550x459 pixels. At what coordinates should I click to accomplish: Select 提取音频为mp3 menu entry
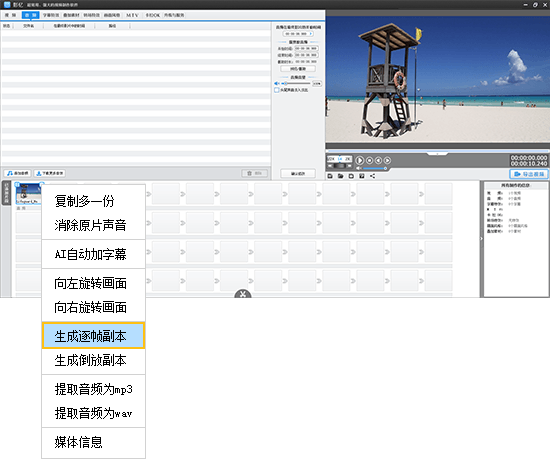click(93, 389)
